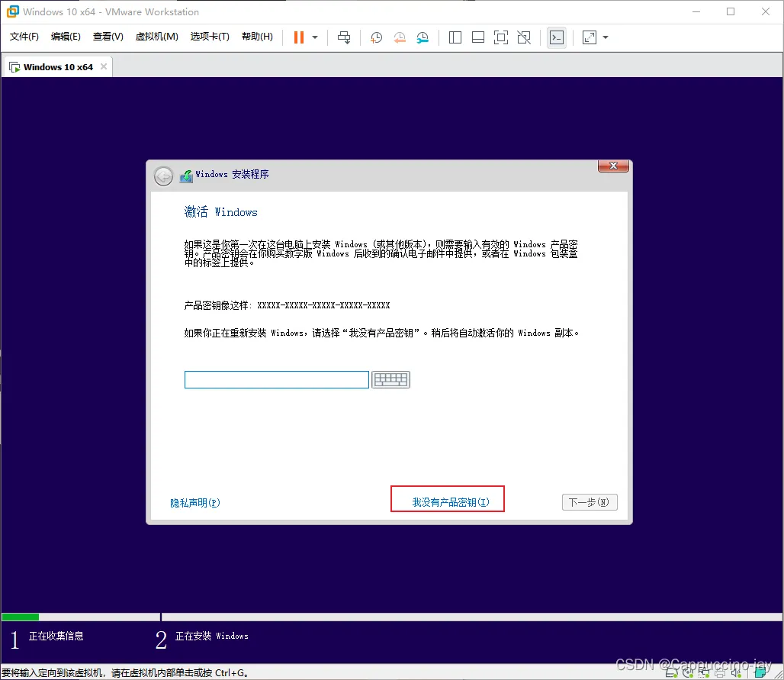The width and height of the screenshot is (784, 680).
Task: Choose 我没有产品密钥(I) link
Action: 451,502
